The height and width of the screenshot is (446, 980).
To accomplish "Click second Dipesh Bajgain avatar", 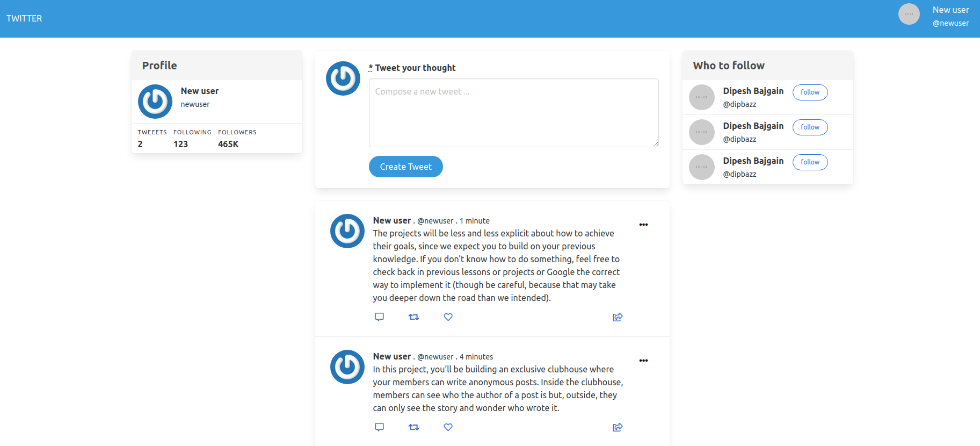I will (x=702, y=132).
